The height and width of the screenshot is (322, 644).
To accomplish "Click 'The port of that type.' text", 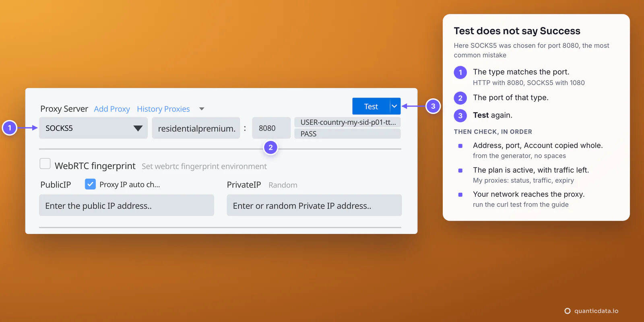I will point(510,98).
